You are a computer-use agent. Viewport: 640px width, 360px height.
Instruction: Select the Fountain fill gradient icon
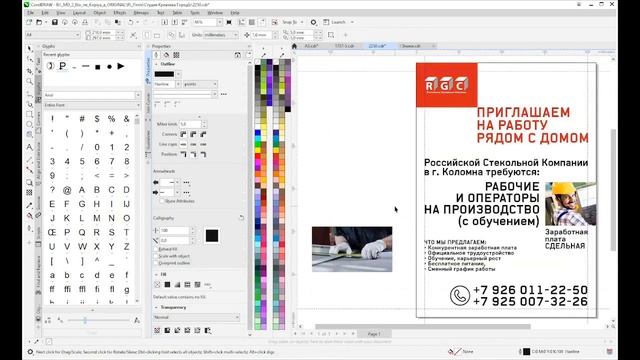[x=177, y=284]
